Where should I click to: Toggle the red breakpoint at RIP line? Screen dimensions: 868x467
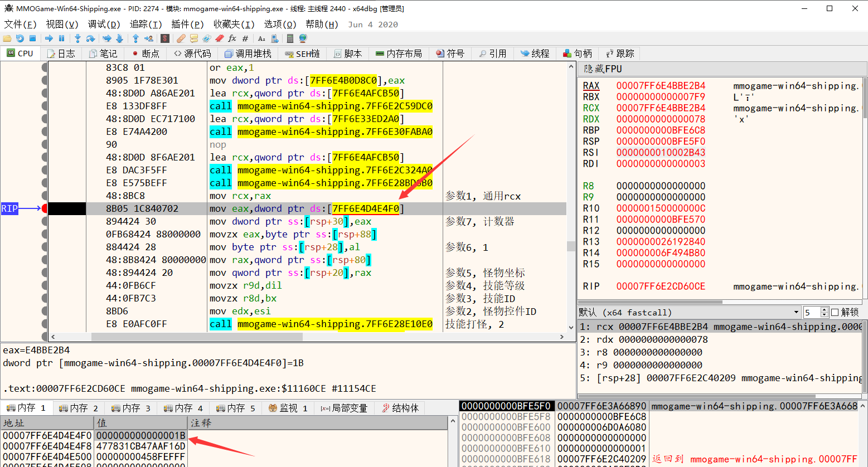click(x=45, y=208)
